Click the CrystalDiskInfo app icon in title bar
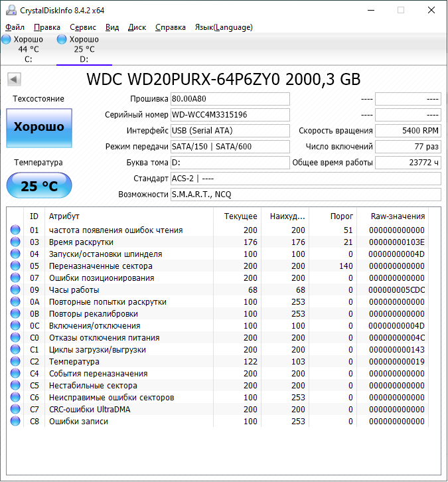Image resolution: width=448 pixels, height=482 pixels. (10, 11)
